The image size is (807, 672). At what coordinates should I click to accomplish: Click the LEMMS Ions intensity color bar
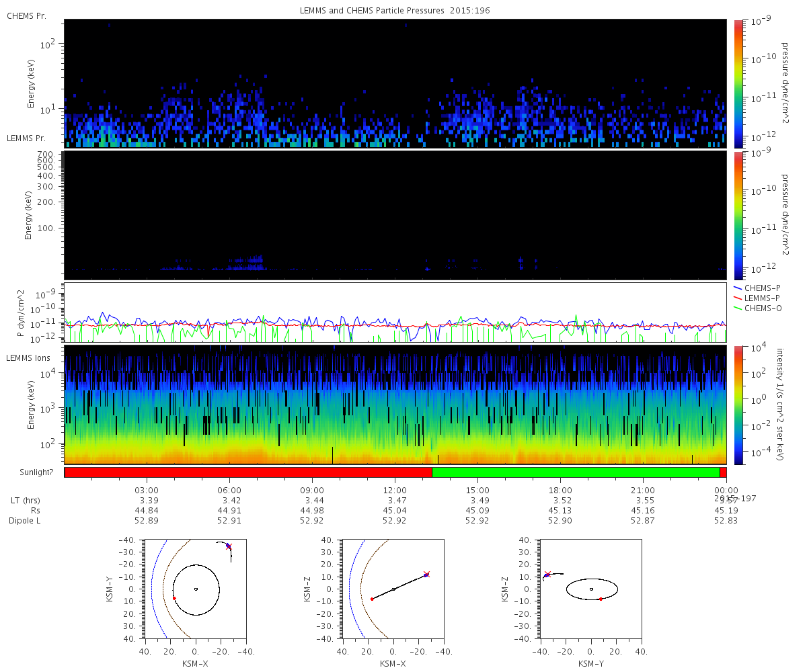[x=738, y=405]
